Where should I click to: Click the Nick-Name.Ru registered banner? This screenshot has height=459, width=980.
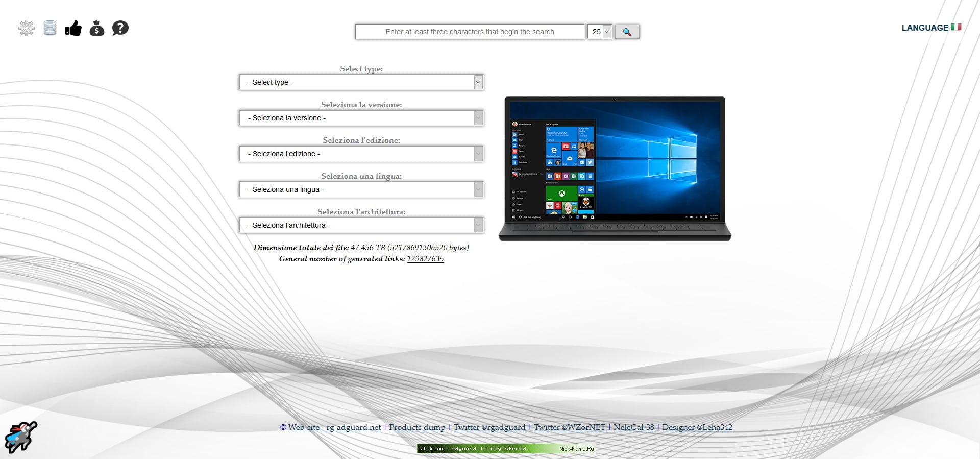pos(506,449)
